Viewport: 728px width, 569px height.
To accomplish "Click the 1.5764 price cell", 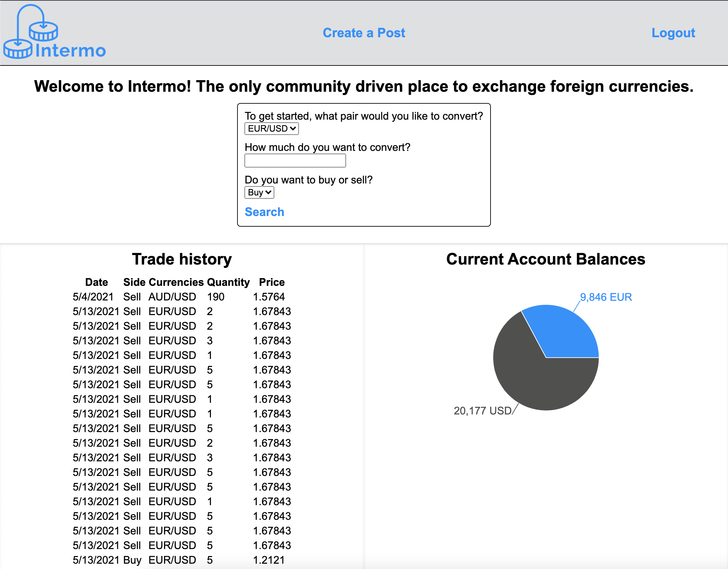I will tap(269, 296).
